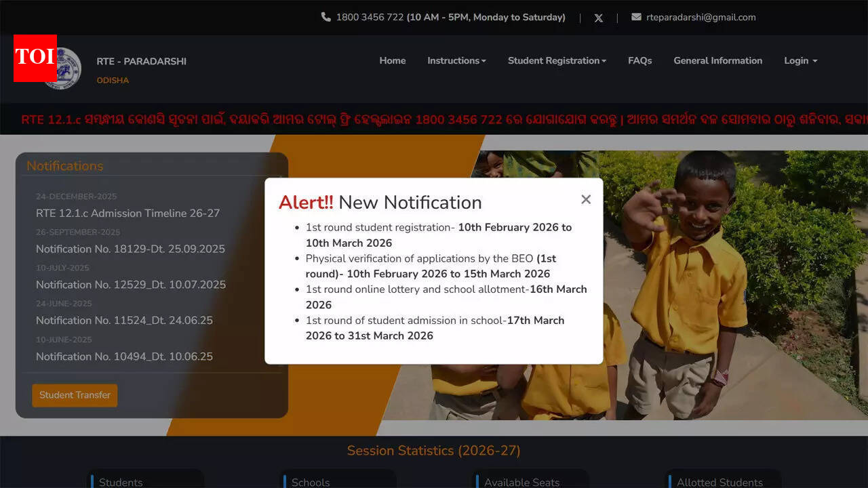Expand the Instructions dropdown menu

pos(456,60)
